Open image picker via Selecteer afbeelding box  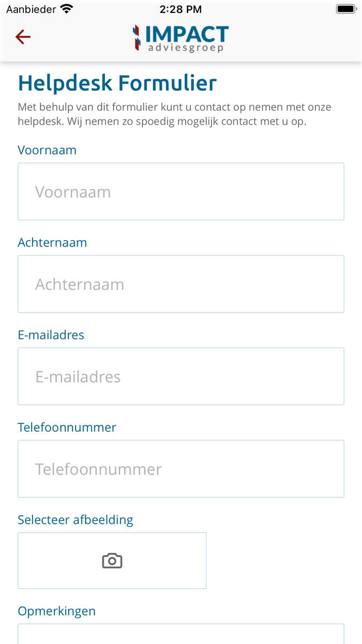tap(112, 560)
